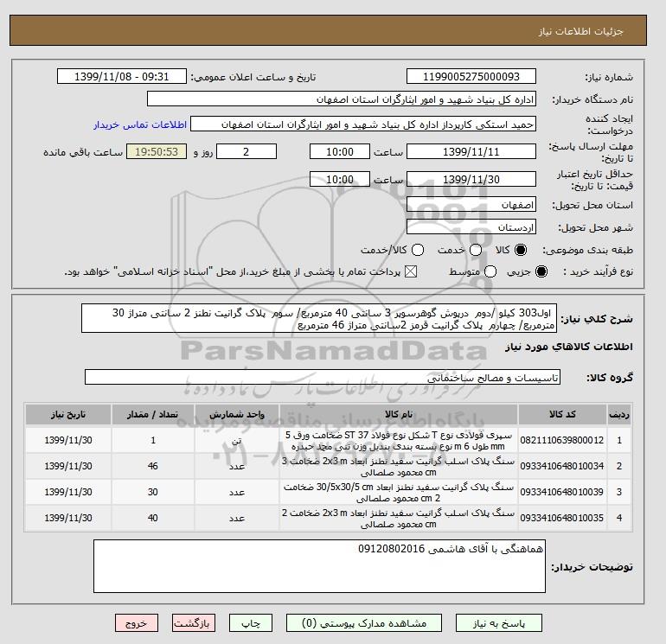Image resolution: width=666 pixels, height=644 pixels.
Task: Click the ردیف column header
Action: click(x=619, y=414)
